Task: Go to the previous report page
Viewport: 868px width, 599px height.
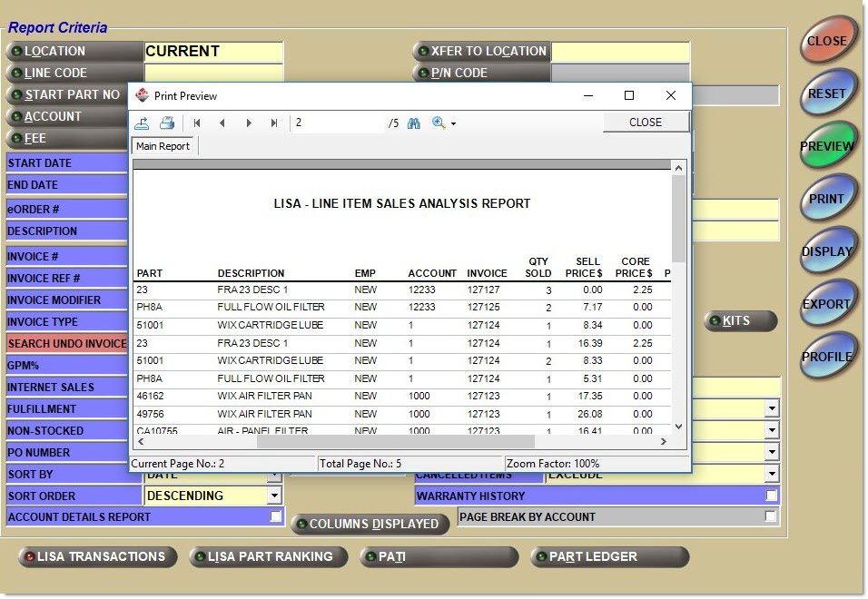Action: click(x=222, y=123)
